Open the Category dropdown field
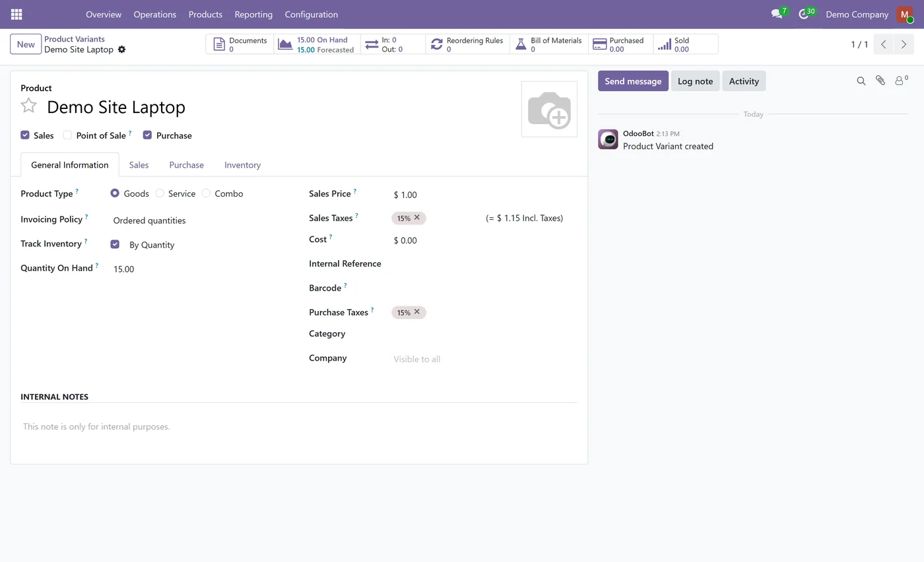Viewport: 924px width, 562px height. point(484,334)
